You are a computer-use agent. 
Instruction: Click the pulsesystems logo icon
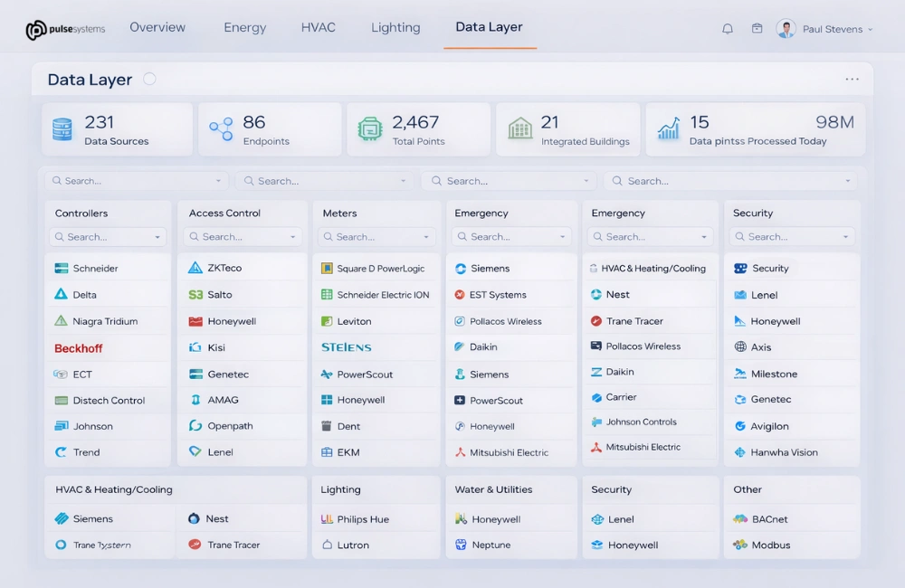tap(37, 28)
